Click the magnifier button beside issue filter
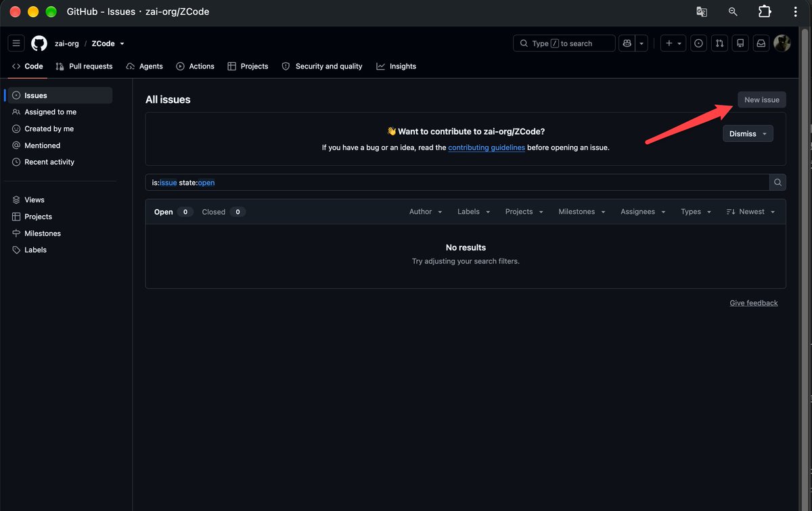This screenshot has width=812, height=511. (778, 182)
